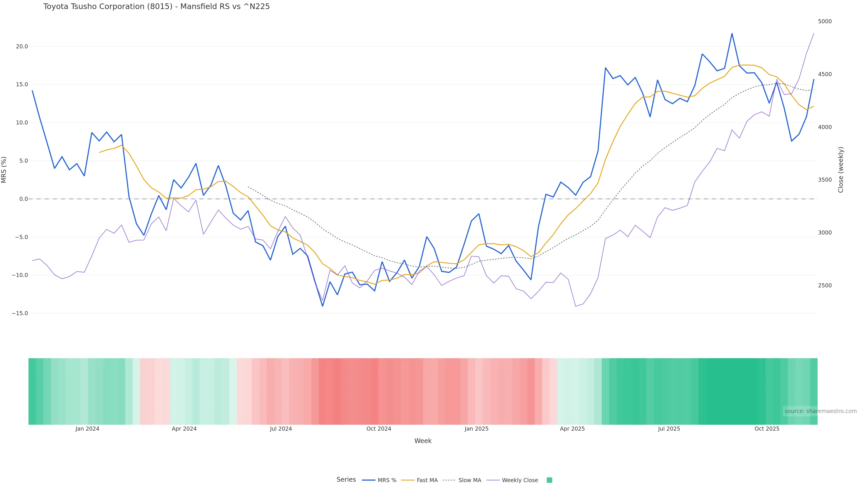Click the Jul 2024 date label

point(281,429)
